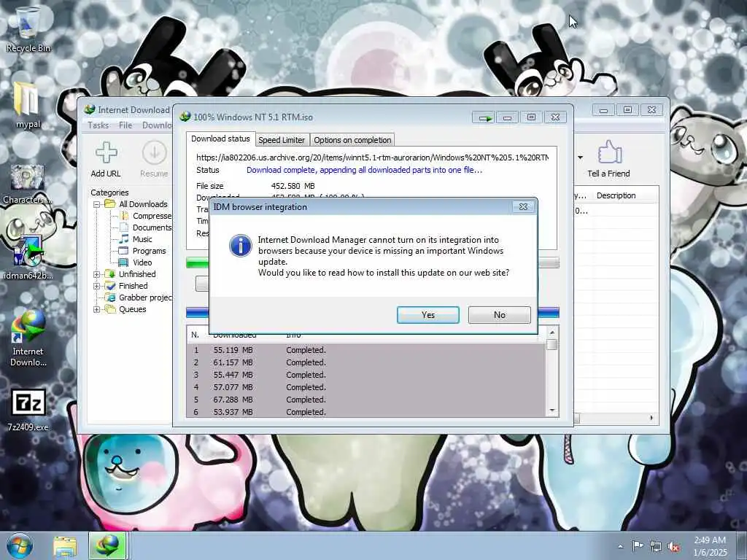This screenshot has width=747, height=560.
Task: Select the Documents category icon
Action: (x=124, y=227)
